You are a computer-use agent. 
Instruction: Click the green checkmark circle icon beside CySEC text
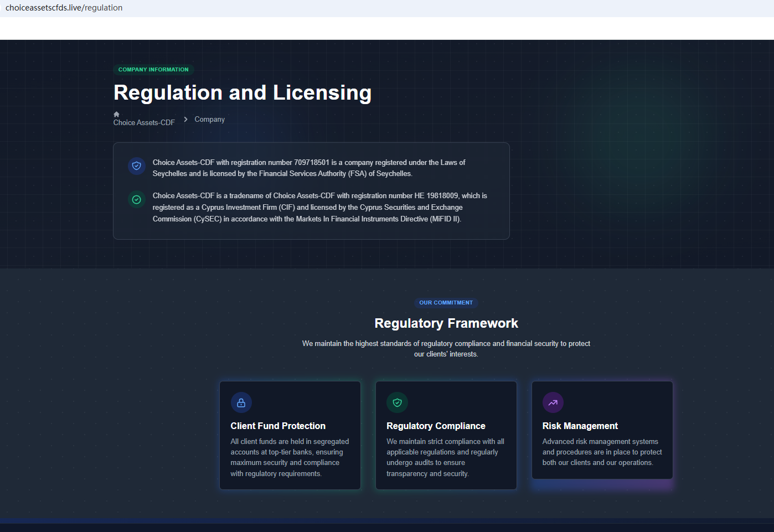pyautogui.click(x=137, y=199)
